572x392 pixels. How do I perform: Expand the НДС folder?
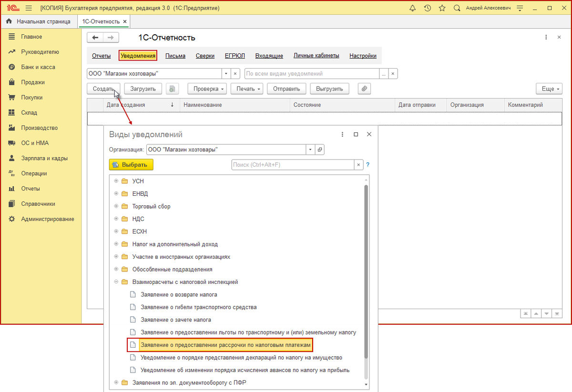[x=116, y=219]
